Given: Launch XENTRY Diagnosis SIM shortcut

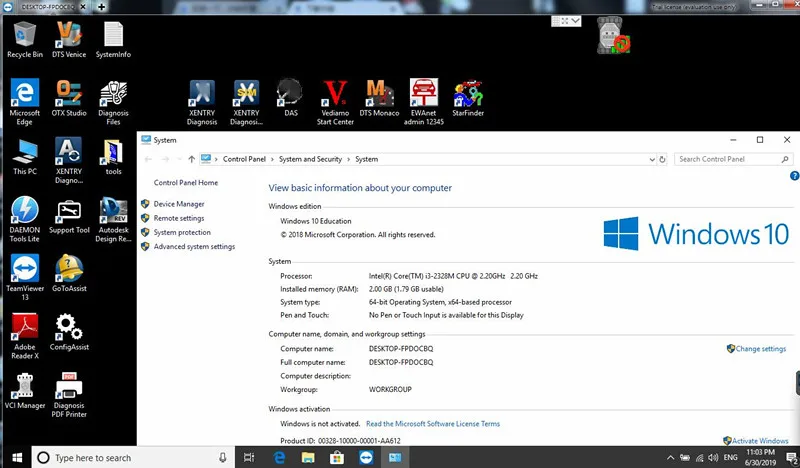Looking at the screenshot, I should 246,102.
